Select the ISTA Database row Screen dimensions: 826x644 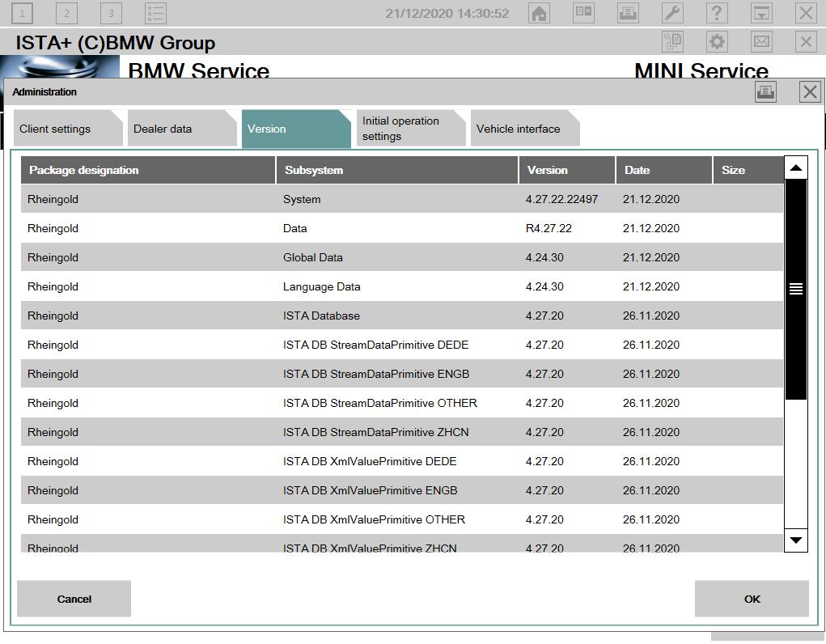click(x=402, y=316)
